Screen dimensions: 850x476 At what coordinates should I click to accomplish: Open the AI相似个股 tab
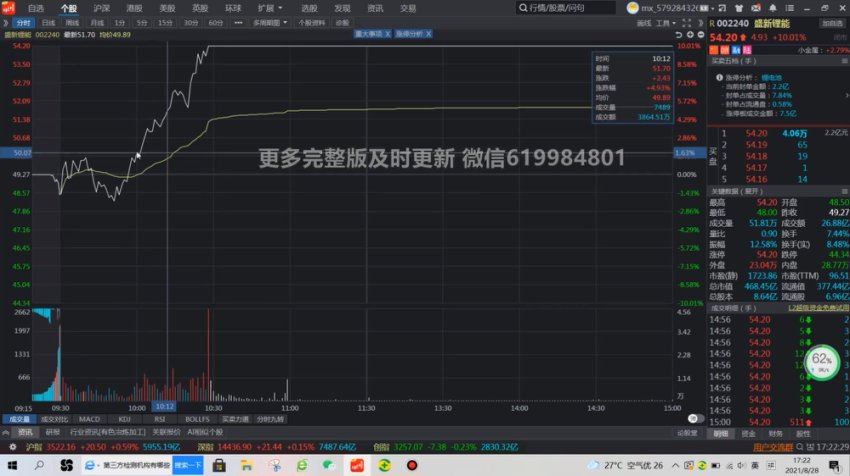coord(205,432)
